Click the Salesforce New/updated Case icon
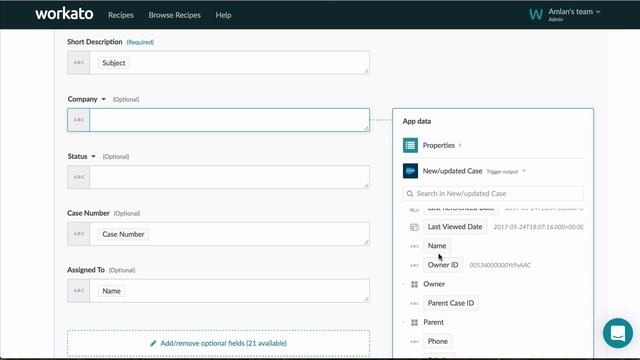 [410, 171]
